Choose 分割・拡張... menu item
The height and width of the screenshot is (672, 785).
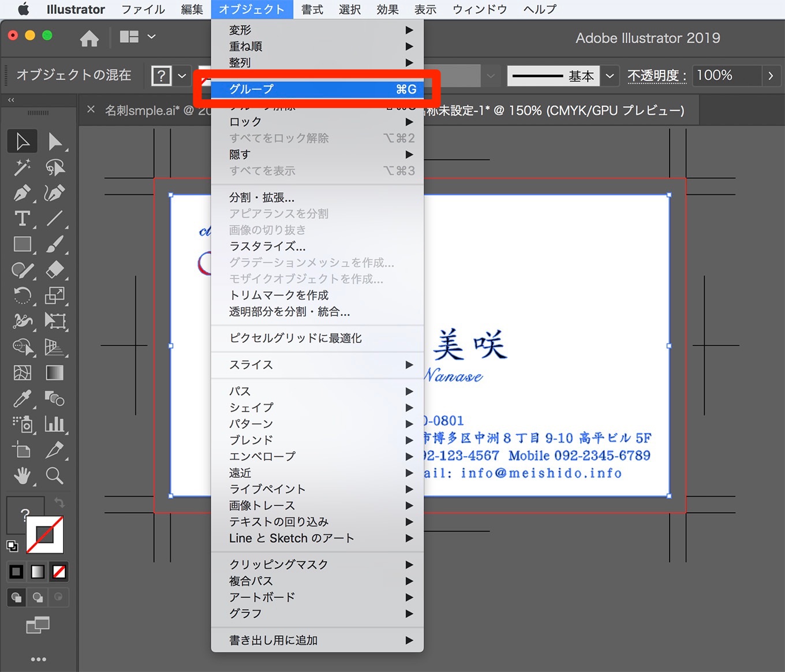(317, 197)
